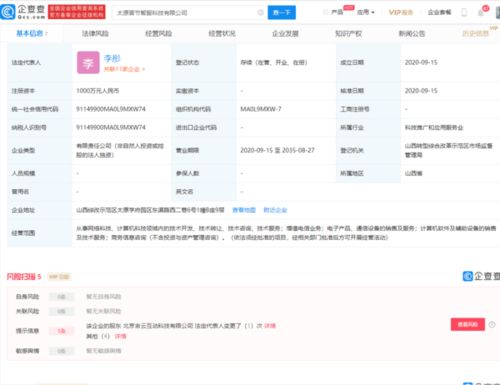Image resolution: width=500 pixels, height=385 pixels.
Task: Click the 企查查 logo
Action: point(22,12)
